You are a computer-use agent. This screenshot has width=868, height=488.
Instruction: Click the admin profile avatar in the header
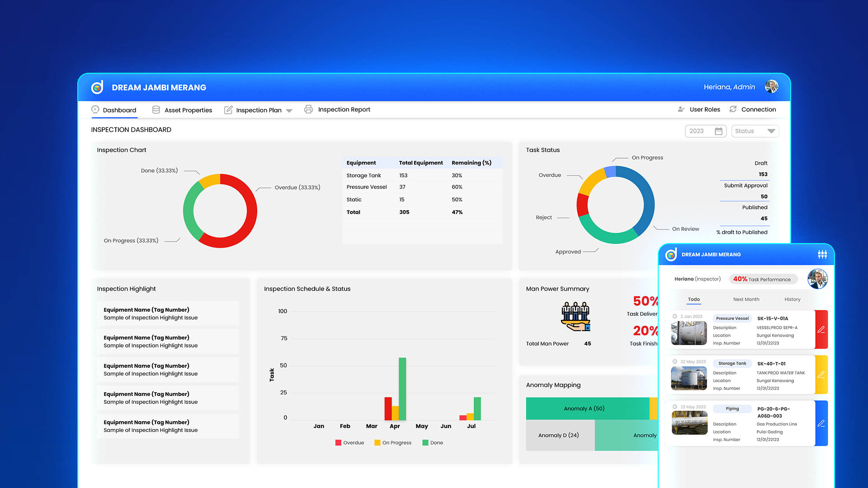pyautogui.click(x=771, y=86)
